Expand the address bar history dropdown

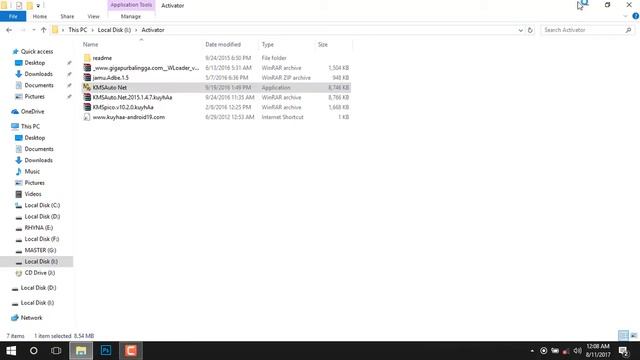point(520,30)
